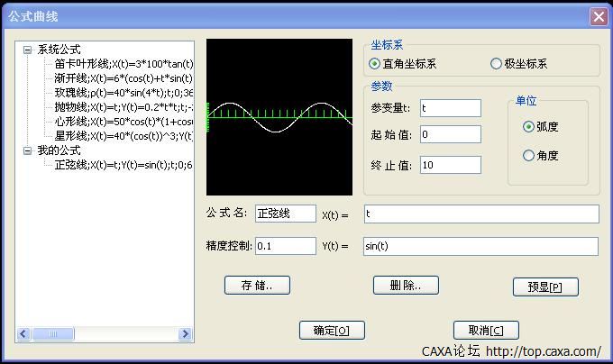Click the tree scrollbar left arrow
Viewport: 613px width, 364px height.
pyautogui.click(x=23, y=334)
